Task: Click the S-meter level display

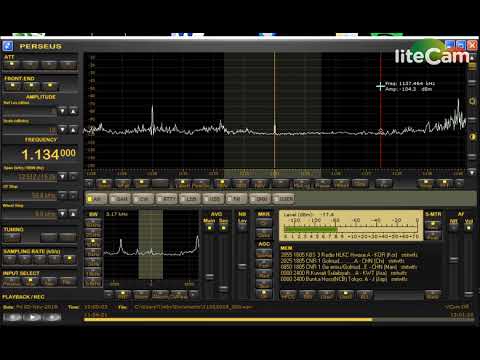Action: pos(351,225)
